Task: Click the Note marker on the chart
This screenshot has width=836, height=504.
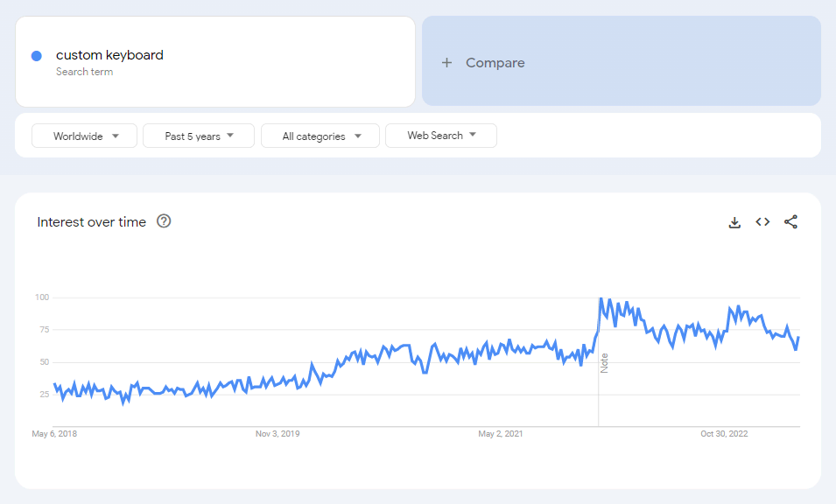Action: coord(604,363)
